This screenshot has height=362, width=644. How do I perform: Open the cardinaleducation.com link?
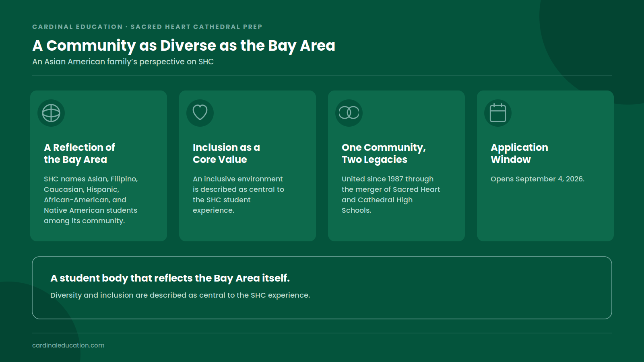coord(68,345)
